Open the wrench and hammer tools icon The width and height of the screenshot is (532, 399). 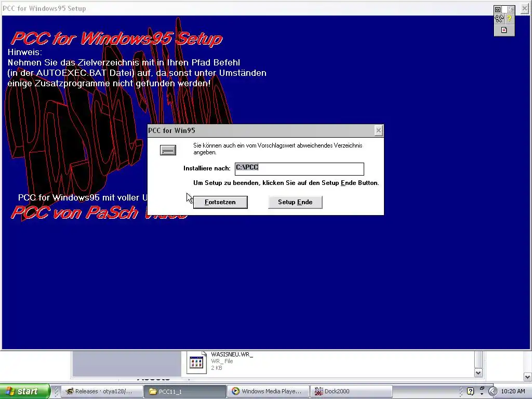click(499, 19)
